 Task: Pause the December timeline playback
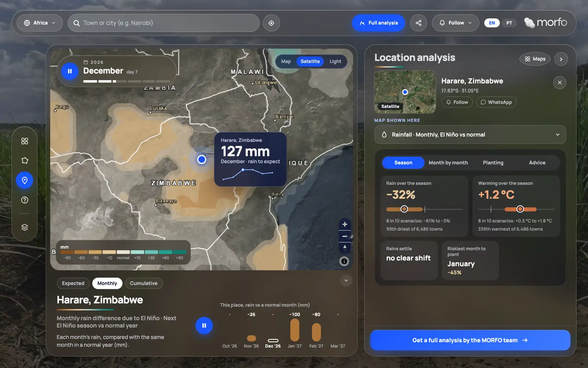[x=70, y=71]
